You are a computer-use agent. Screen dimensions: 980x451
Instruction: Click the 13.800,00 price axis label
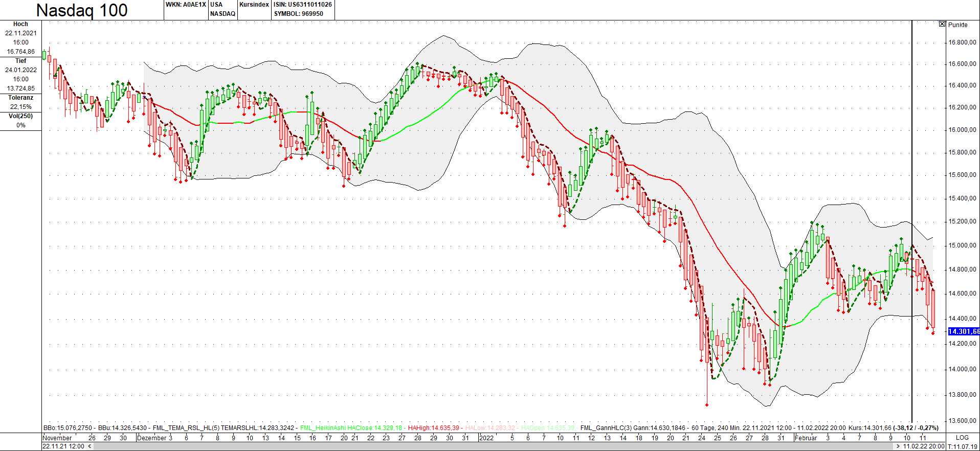963,395
